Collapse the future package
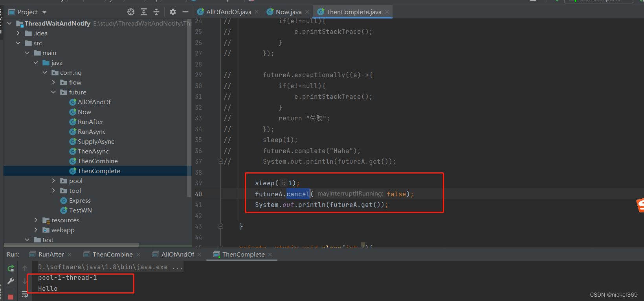The image size is (644, 301). pos(53,92)
